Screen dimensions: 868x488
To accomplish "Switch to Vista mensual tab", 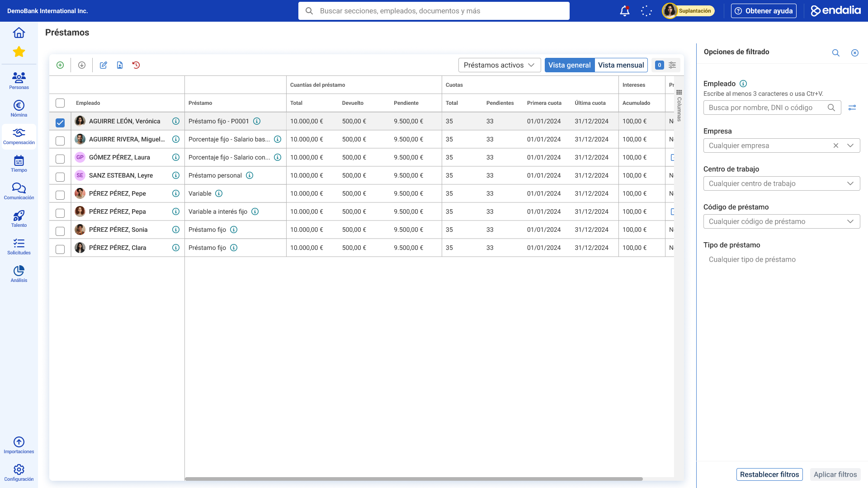I will pos(621,65).
